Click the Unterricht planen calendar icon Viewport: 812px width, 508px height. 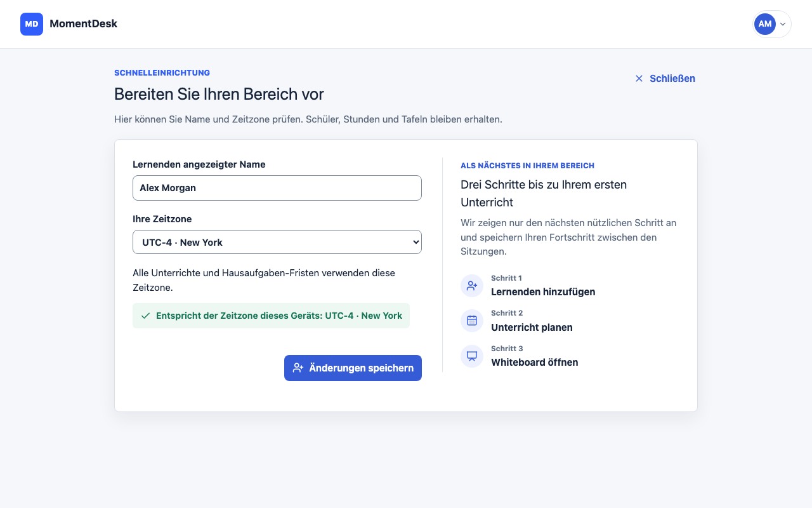[472, 321]
